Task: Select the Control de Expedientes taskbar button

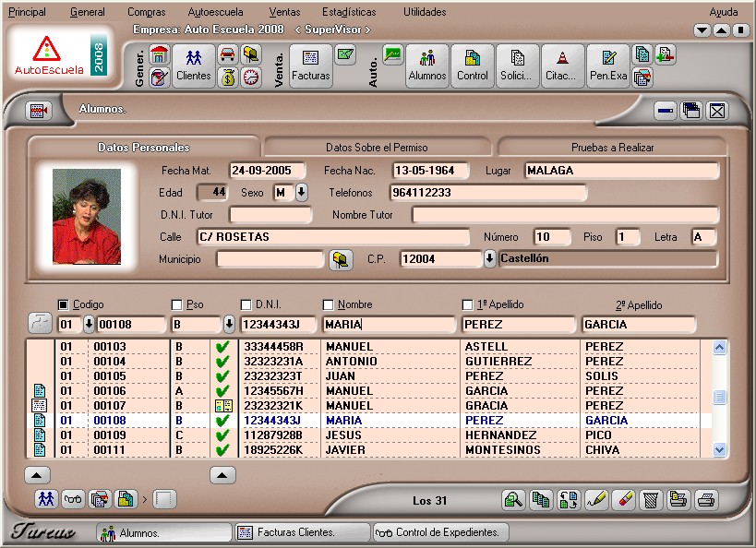Action: click(438, 532)
